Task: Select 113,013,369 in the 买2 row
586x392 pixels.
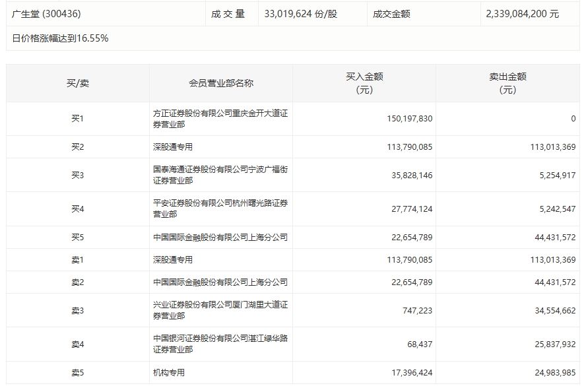Action: tap(553, 147)
